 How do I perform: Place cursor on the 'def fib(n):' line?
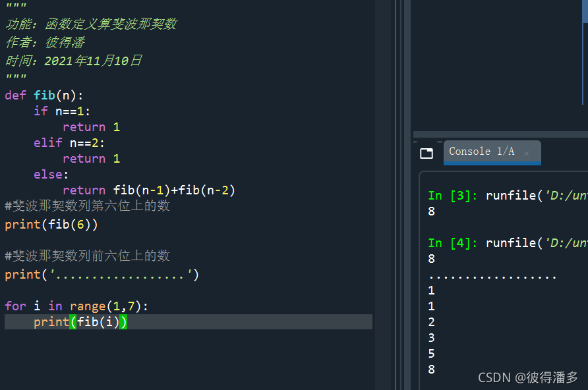[x=44, y=96]
